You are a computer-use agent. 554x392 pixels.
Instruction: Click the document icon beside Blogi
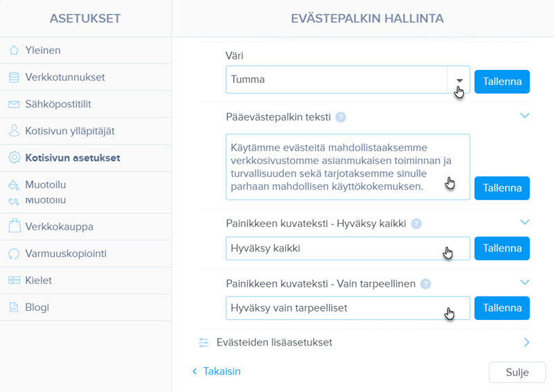pyautogui.click(x=14, y=308)
